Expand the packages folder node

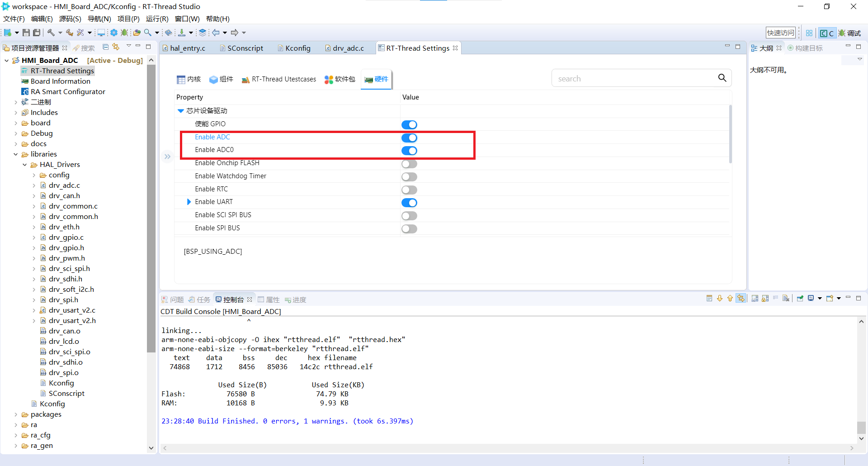pos(16,414)
